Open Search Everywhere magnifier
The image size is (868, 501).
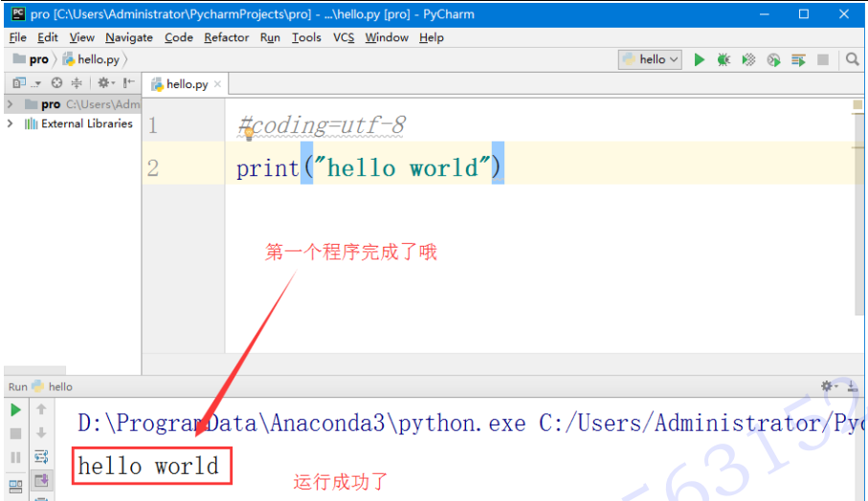click(x=852, y=59)
